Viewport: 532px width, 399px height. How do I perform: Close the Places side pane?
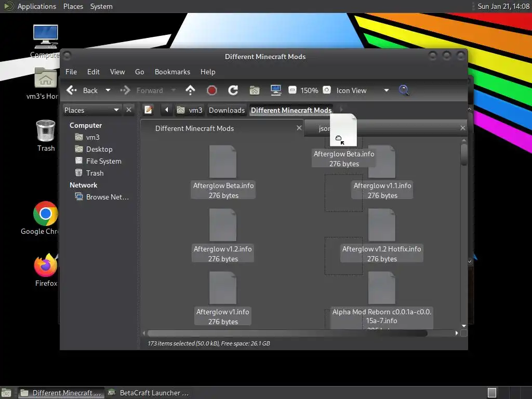[129, 110]
